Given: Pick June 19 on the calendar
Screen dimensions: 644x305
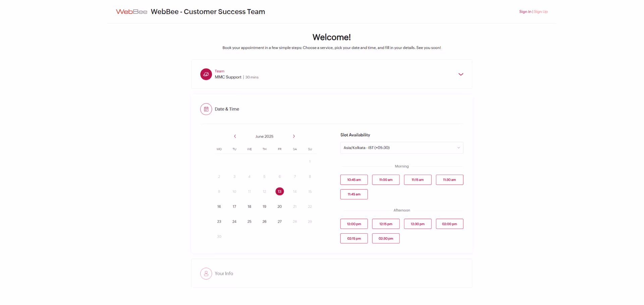Looking at the screenshot, I should [264, 206].
